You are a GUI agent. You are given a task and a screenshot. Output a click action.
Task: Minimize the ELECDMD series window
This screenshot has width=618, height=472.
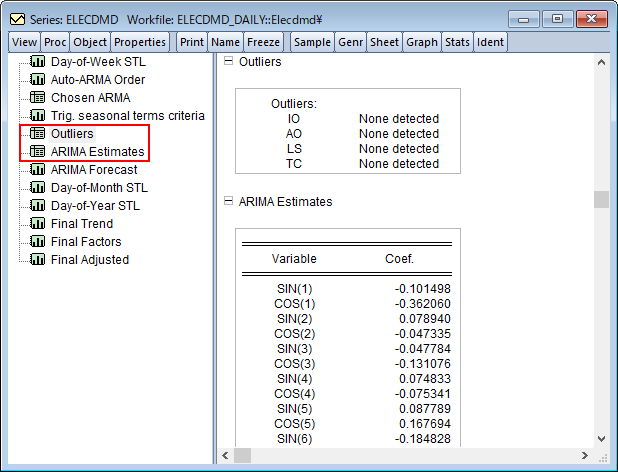523,19
